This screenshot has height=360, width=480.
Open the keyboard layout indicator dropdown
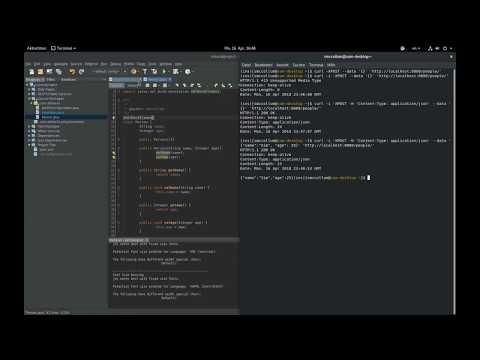(x=416, y=48)
